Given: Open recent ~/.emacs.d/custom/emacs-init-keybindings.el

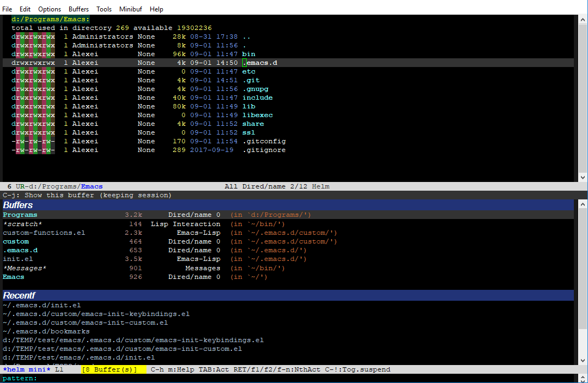Looking at the screenshot, I should (x=96, y=314).
